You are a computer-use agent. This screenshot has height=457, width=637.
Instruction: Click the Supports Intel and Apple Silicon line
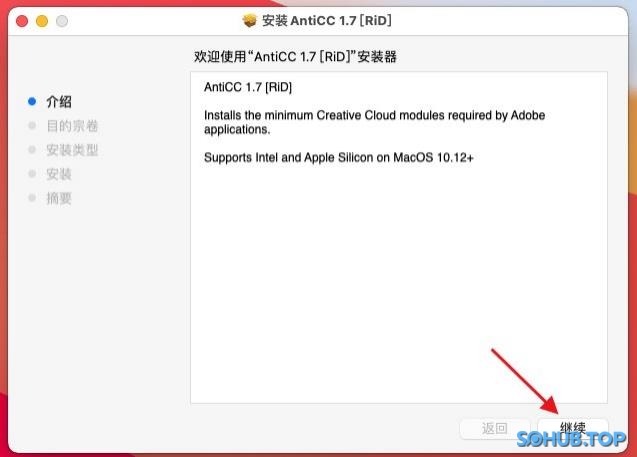click(x=338, y=157)
